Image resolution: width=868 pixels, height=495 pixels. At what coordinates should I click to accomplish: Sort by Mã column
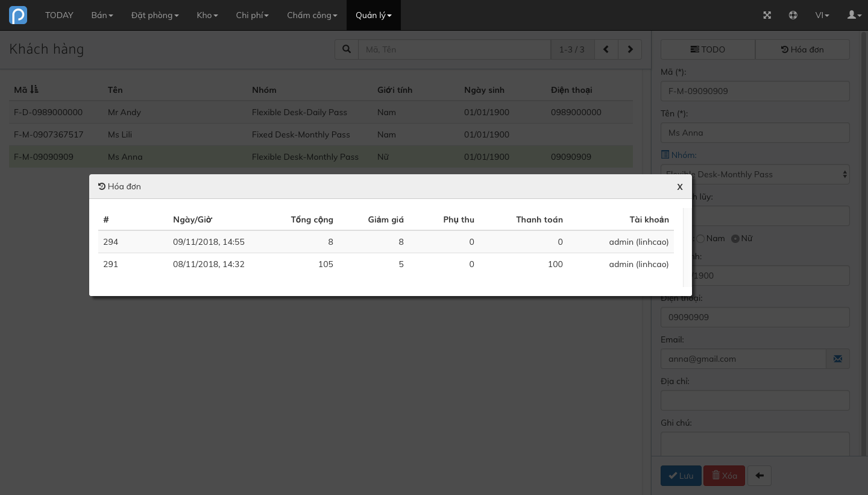[x=26, y=90]
